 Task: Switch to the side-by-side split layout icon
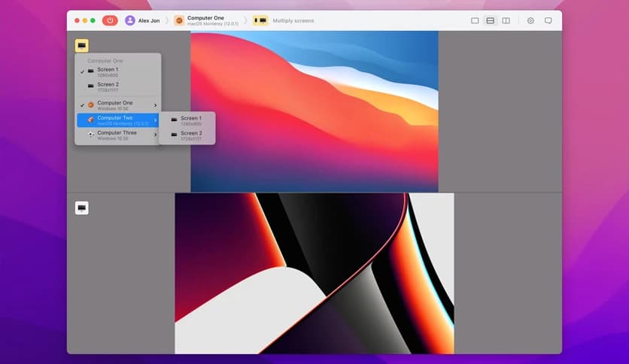click(506, 20)
